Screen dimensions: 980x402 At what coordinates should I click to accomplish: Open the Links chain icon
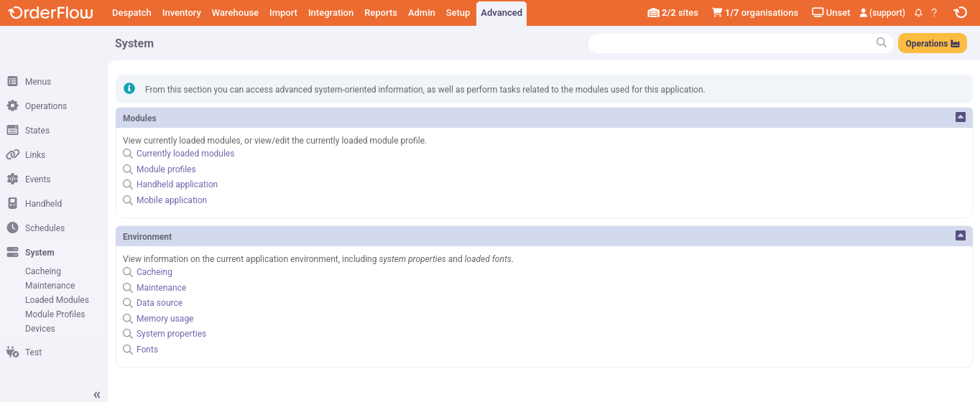tap(12, 155)
